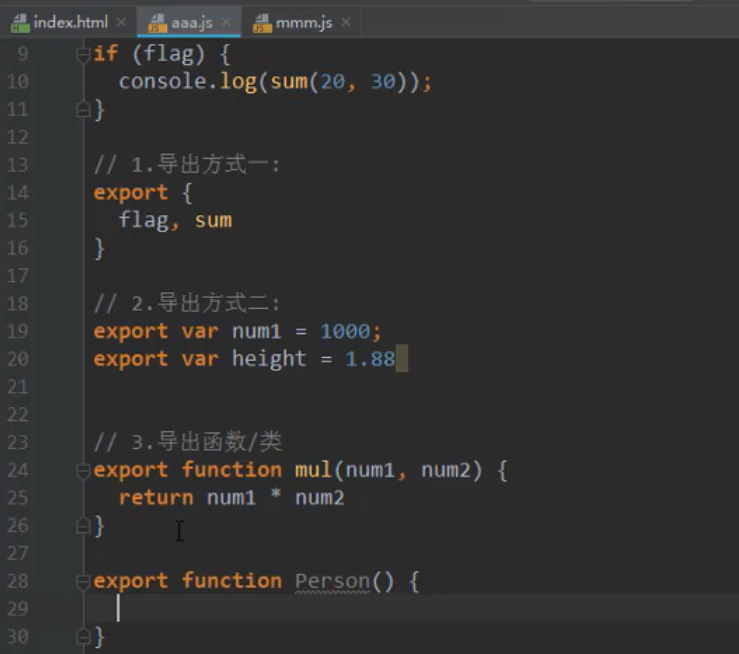Screen dimensions: 739x654
Task: Click the num2 parameter on line 24
Action: pos(446,470)
